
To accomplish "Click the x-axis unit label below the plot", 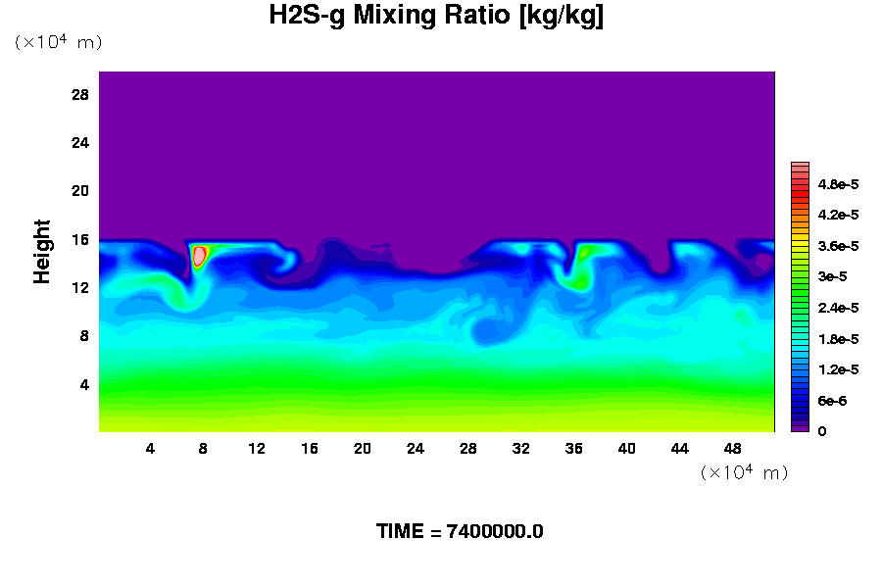I will tap(744, 473).
